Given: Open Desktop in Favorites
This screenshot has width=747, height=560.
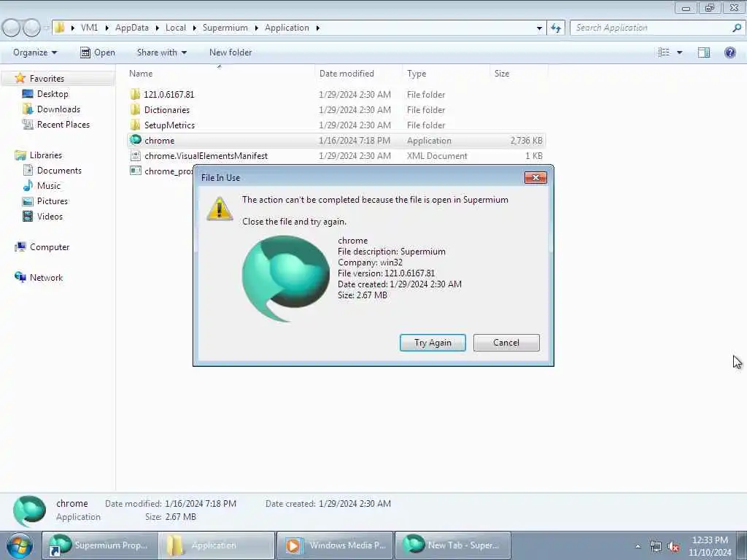Looking at the screenshot, I should tap(53, 94).
